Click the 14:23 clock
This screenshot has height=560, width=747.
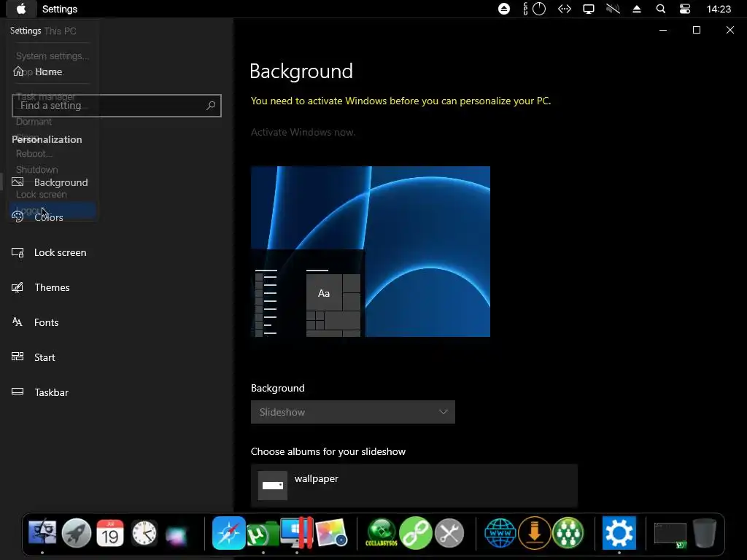719,9
